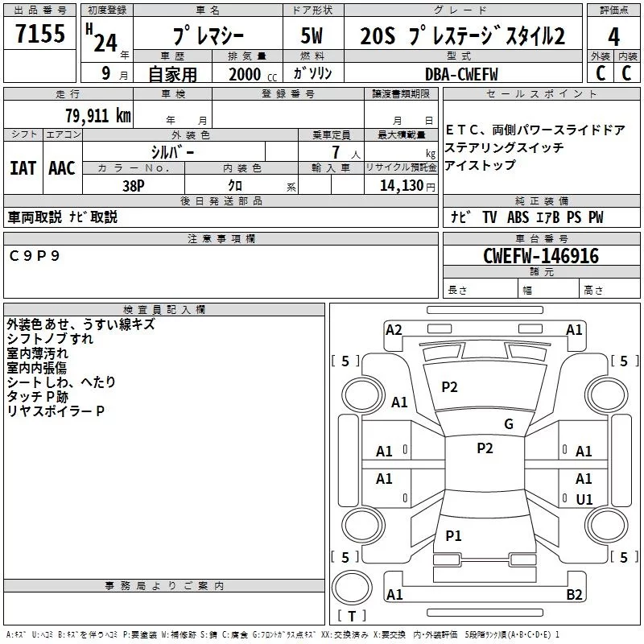The width and height of the screenshot is (644, 644).
Task: Click sales point アイストップ
Action: 480,165
